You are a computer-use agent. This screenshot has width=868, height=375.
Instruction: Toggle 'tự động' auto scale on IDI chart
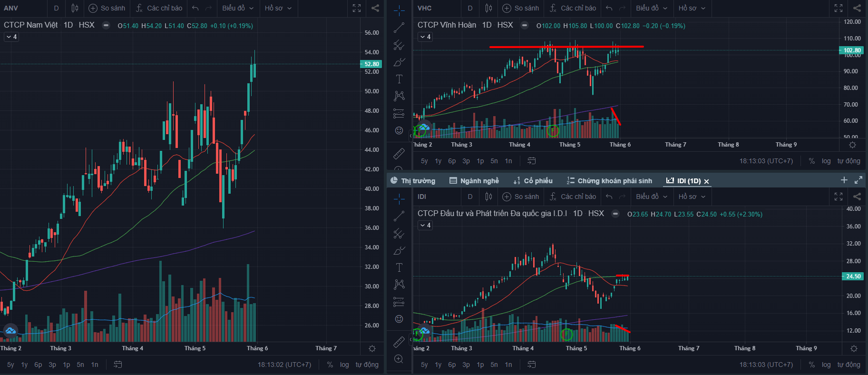tap(848, 365)
